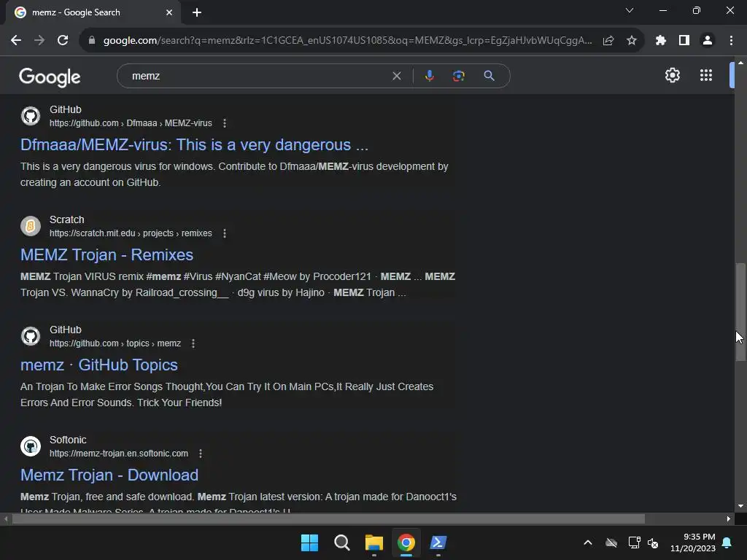
Task: Open the Windows Start menu
Action: tap(309, 542)
